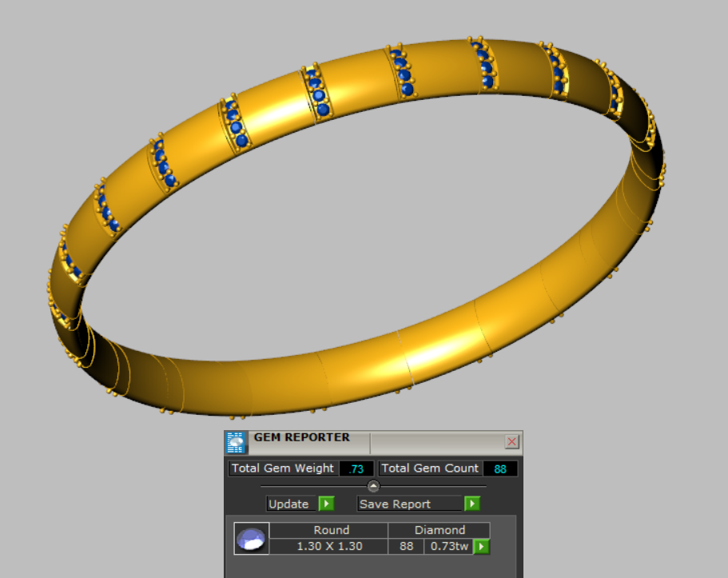Click the Gem Reporter panel icon
The height and width of the screenshot is (578, 728).
point(236,443)
